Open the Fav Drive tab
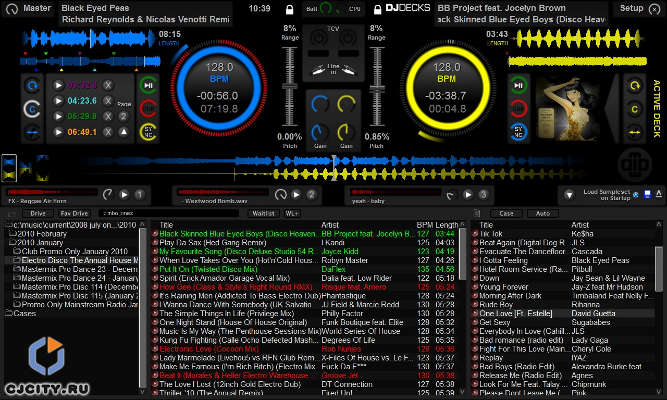Image resolution: width=667 pixels, height=400 pixels. click(x=74, y=213)
